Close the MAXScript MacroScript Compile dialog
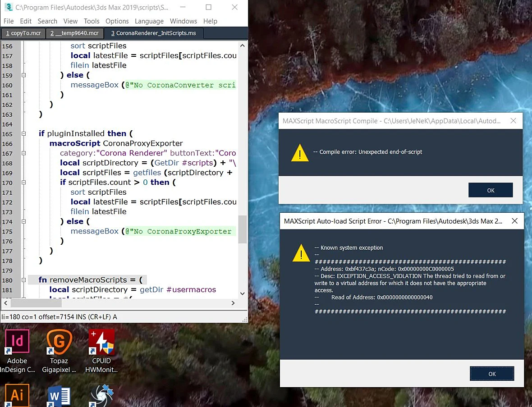The width and height of the screenshot is (532, 407). point(514,121)
